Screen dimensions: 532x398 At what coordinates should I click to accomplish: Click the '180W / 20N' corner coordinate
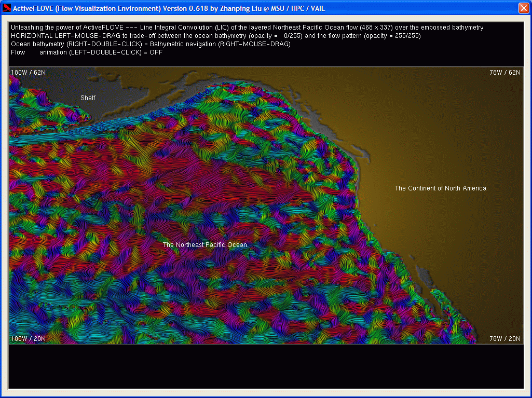pos(28,339)
